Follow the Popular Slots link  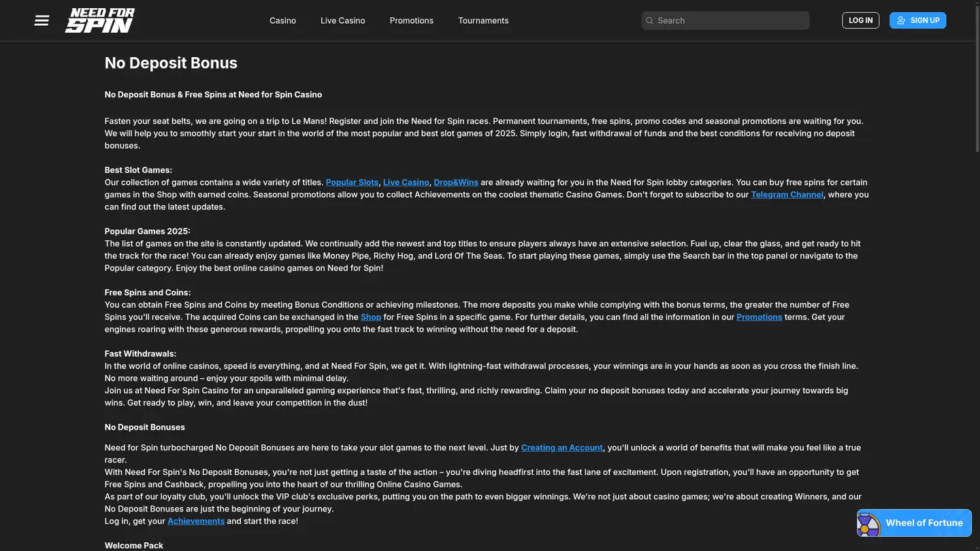[352, 182]
